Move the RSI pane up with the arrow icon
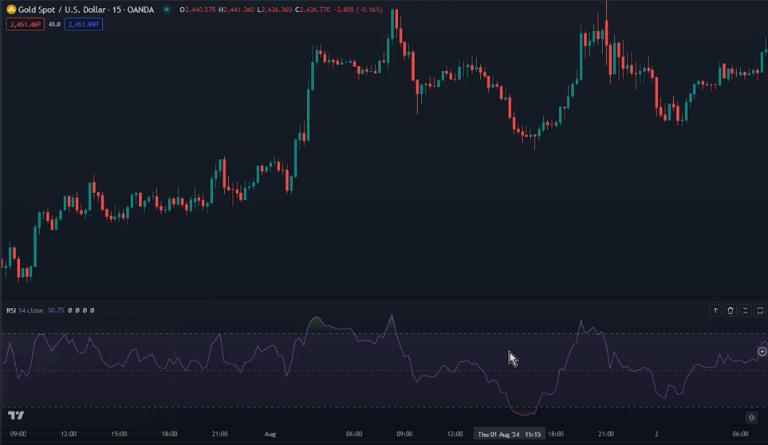 715,311
